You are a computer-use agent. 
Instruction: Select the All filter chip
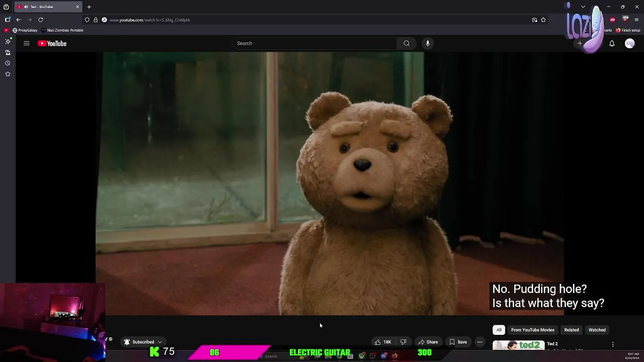click(x=499, y=330)
